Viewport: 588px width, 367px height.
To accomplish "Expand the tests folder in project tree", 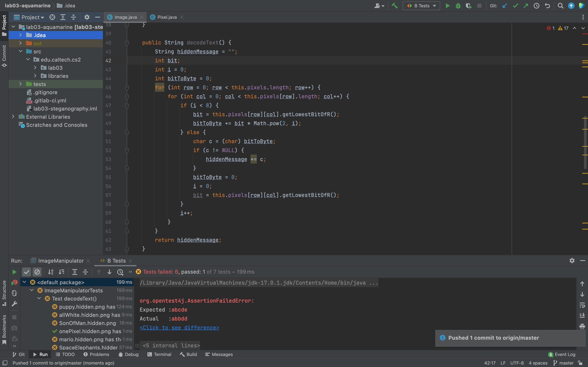I will [x=21, y=84].
